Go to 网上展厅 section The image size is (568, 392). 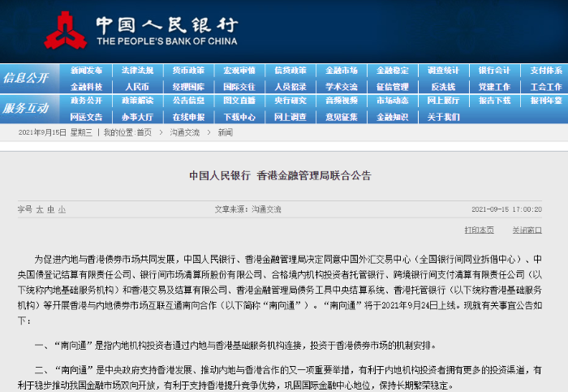(443, 101)
